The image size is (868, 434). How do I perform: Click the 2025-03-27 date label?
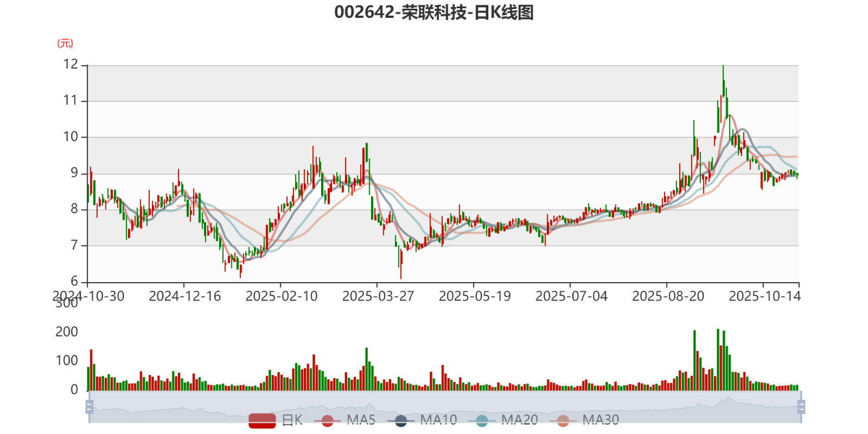pyautogui.click(x=378, y=296)
